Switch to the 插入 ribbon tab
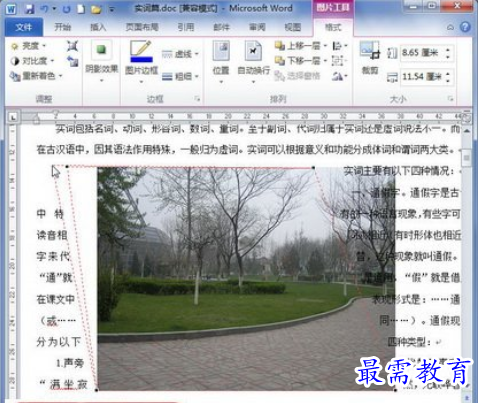Viewport: 479px width, 403px height. click(98, 27)
